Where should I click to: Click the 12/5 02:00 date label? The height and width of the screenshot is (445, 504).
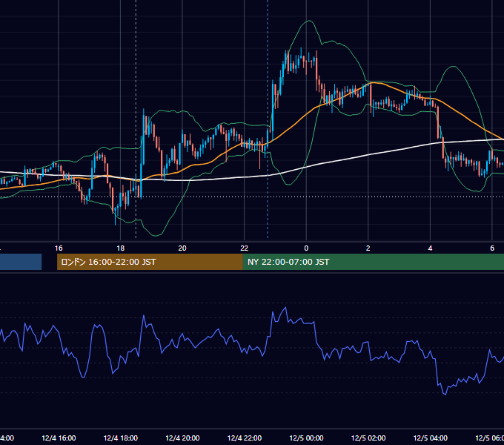click(368, 438)
